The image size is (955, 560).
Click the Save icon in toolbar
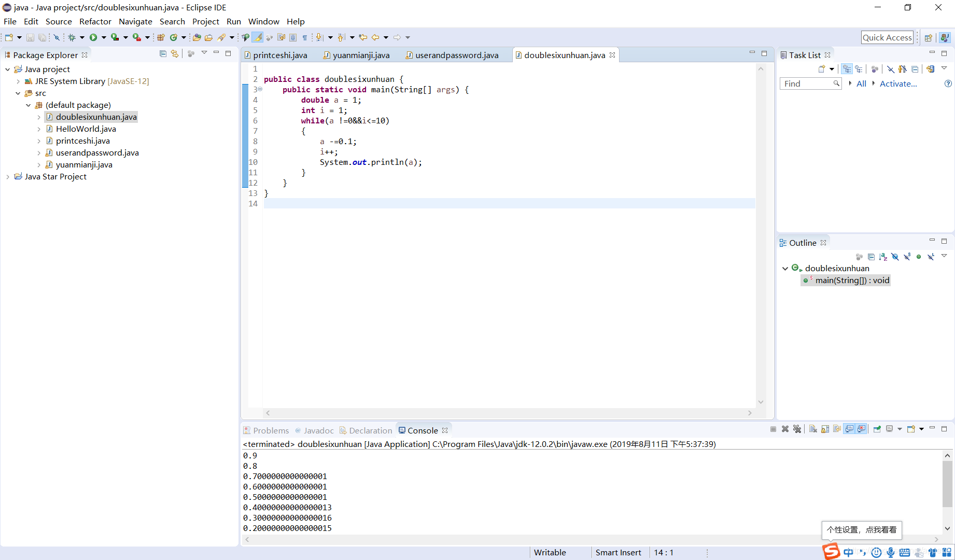click(30, 37)
